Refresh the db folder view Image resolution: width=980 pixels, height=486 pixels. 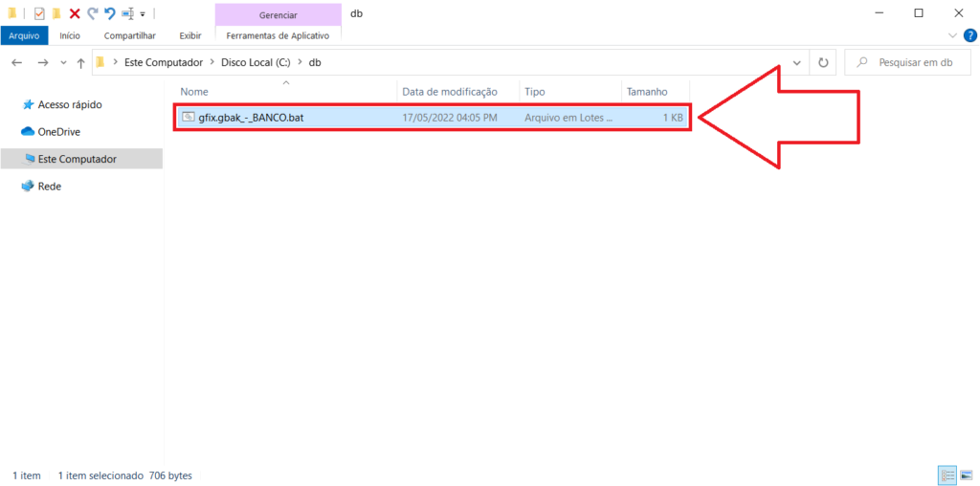click(x=822, y=62)
